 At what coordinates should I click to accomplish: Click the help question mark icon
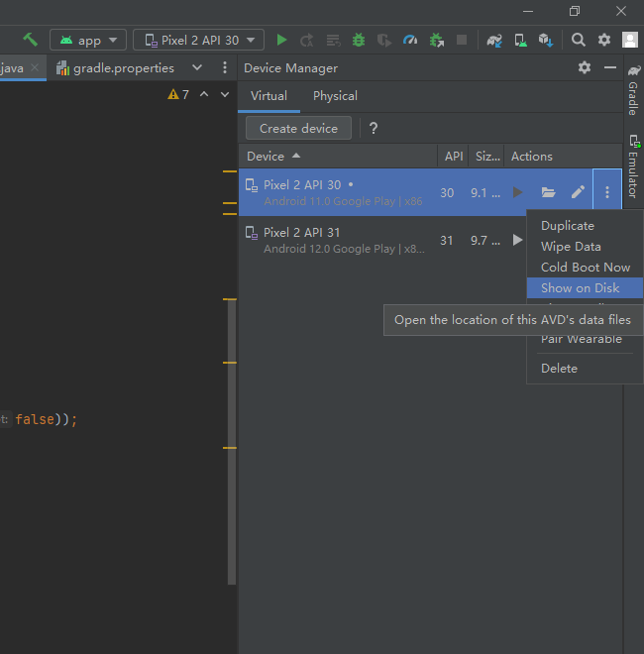pos(374,128)
